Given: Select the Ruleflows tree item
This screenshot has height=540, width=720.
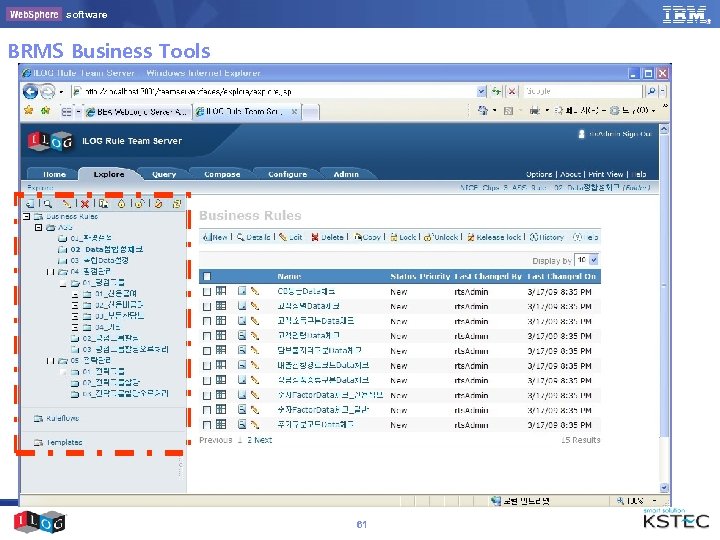Looking at the screenshot, I should pos(62,418).
